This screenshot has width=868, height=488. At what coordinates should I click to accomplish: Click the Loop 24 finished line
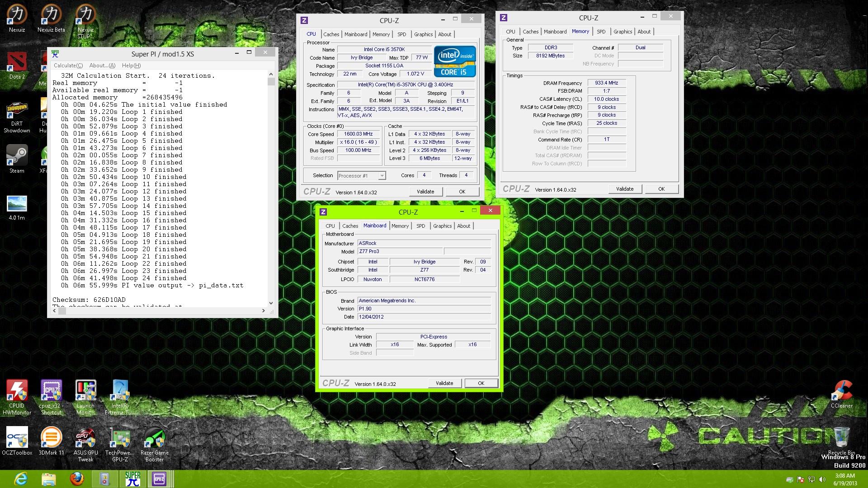click(x=124, y=278)
